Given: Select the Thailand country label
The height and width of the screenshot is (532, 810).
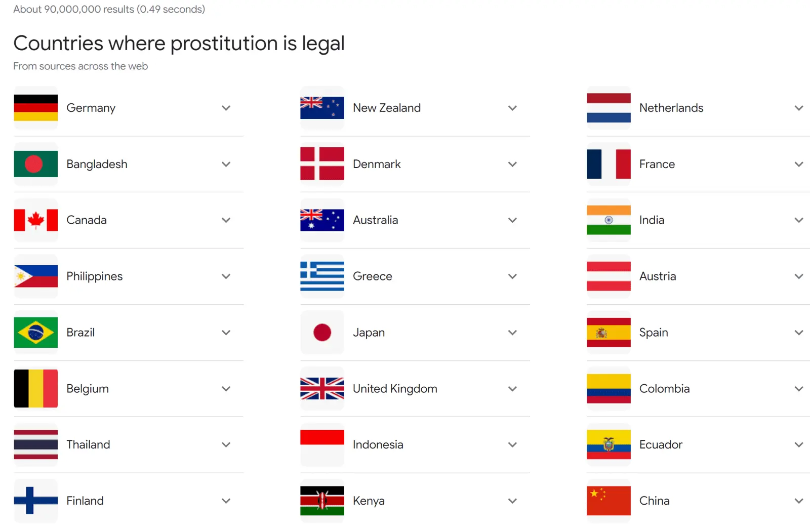Looking at the screenshot, I should pyautogui.click(x=88, y=444).
